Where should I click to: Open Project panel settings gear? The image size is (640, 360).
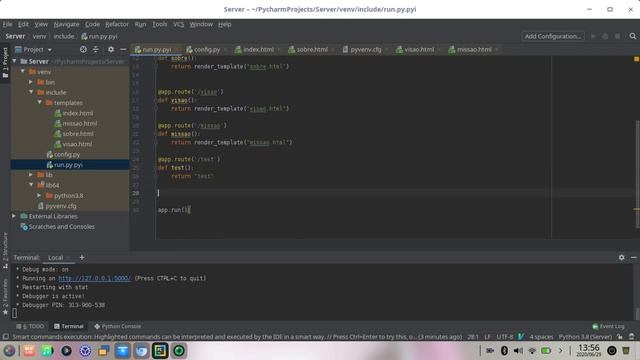tap(111, 49)
